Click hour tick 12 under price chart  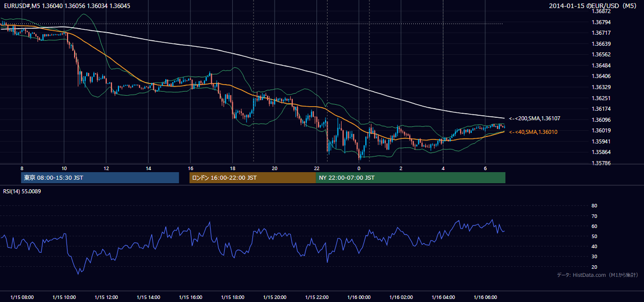[106, 168]
